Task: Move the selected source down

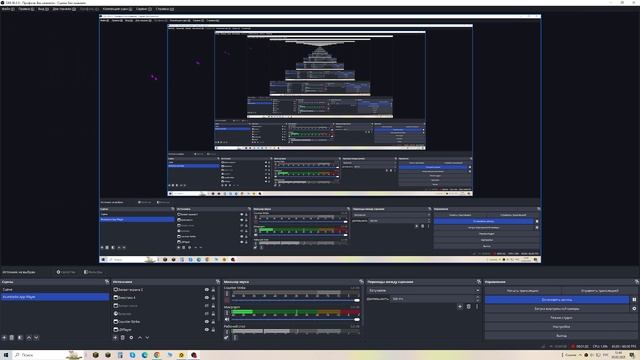Action: point(147,338)
